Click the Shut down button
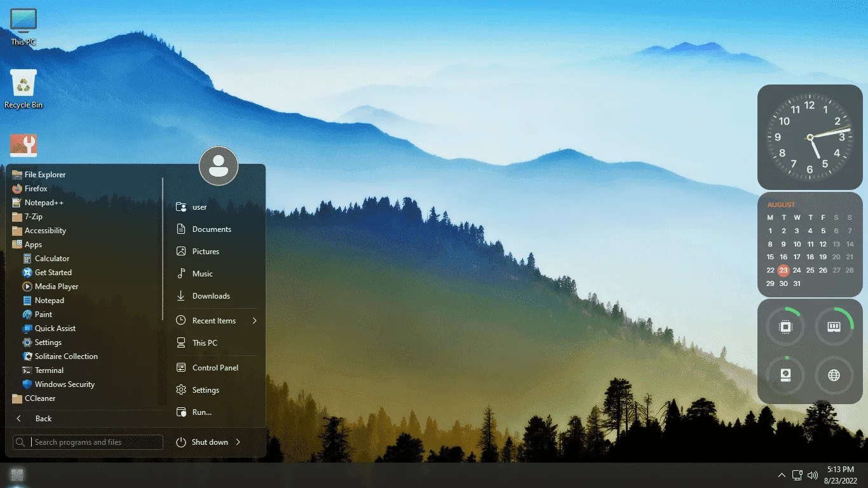Image resolution: width=868 pixels, height=488 pixels. tap(202, 442)
